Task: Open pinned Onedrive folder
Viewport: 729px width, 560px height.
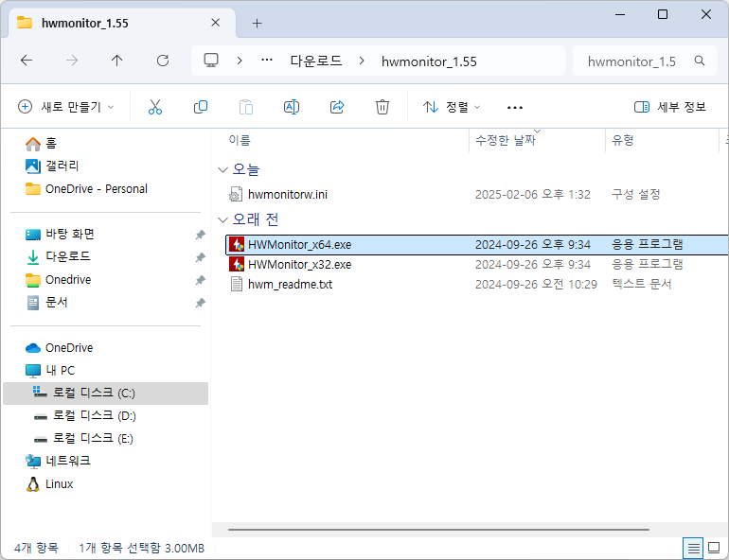Action: coord(58,280)
